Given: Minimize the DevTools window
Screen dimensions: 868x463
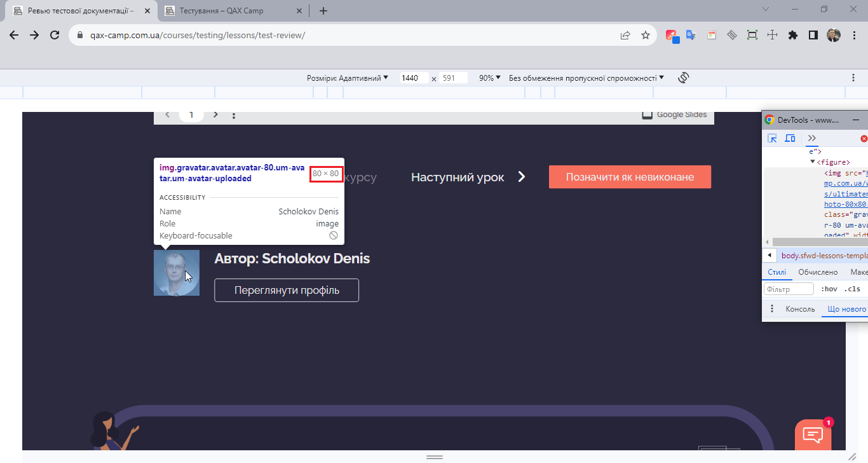Looking at the screenshot, I should (856, 120).
